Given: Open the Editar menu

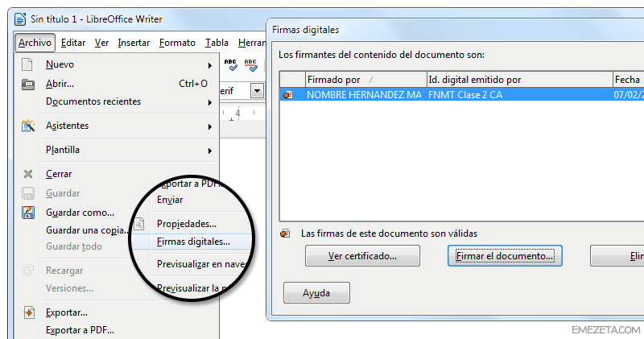Looking at the screenshot, I should point(73,43).
